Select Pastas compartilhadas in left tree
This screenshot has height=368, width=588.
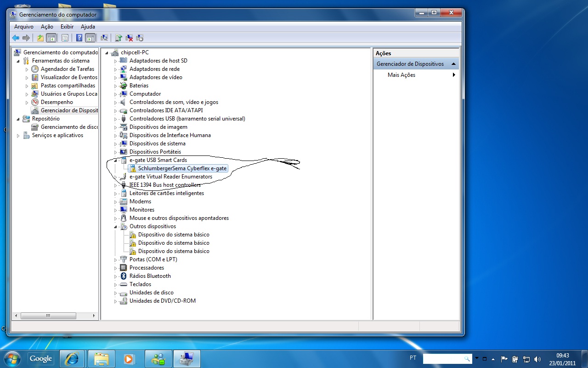point(68,86)
